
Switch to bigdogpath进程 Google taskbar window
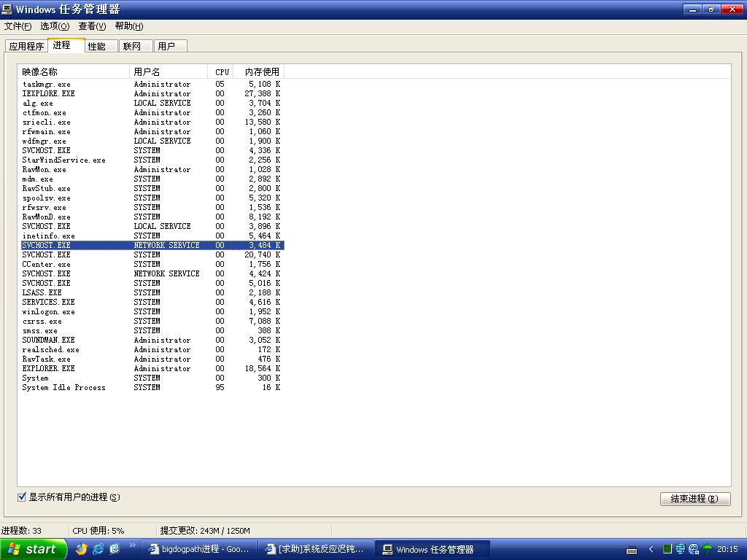pos(199,550)
